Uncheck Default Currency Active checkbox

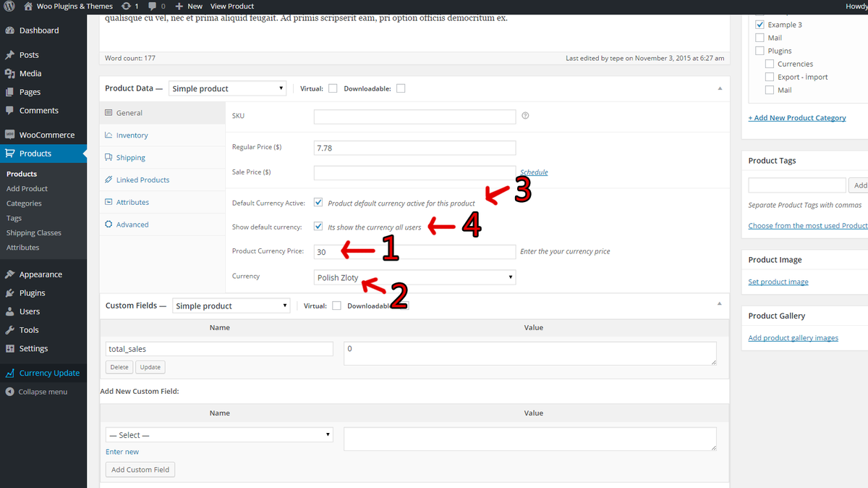[318, 203]
